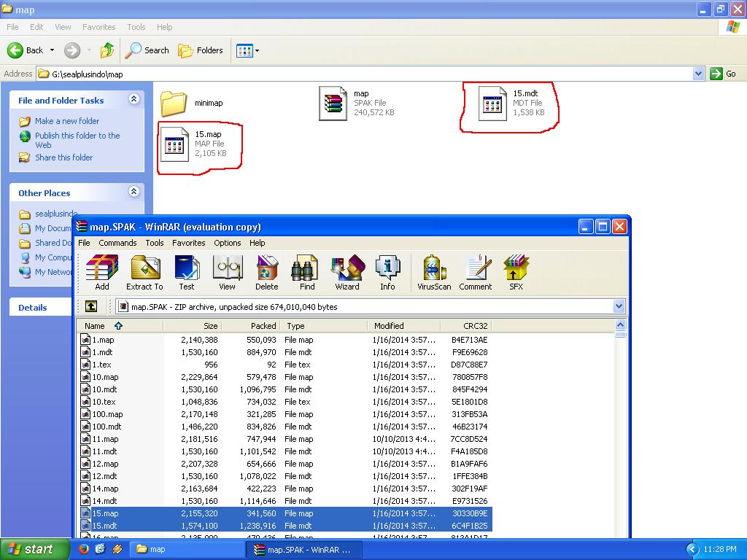Sort WinRAR list by Name column
Screen dimensions: 747x560
tap(120, 326)
